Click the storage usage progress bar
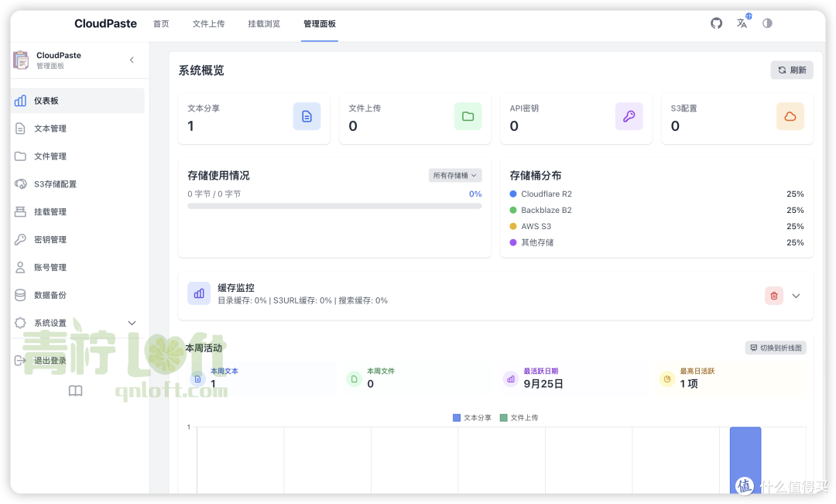Viewport: 836px width, 504px height. [x=334, y=205]
